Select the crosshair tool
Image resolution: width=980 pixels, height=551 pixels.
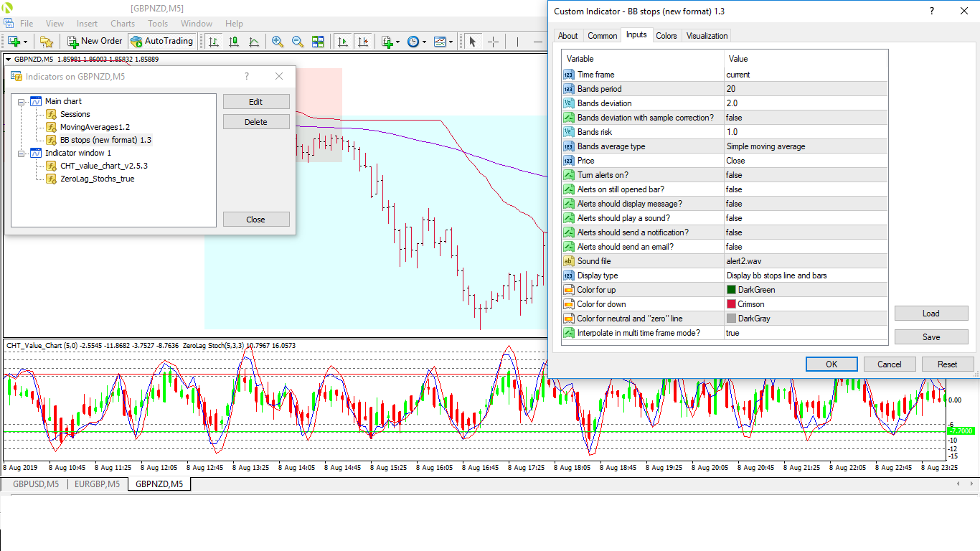(493, 42)
